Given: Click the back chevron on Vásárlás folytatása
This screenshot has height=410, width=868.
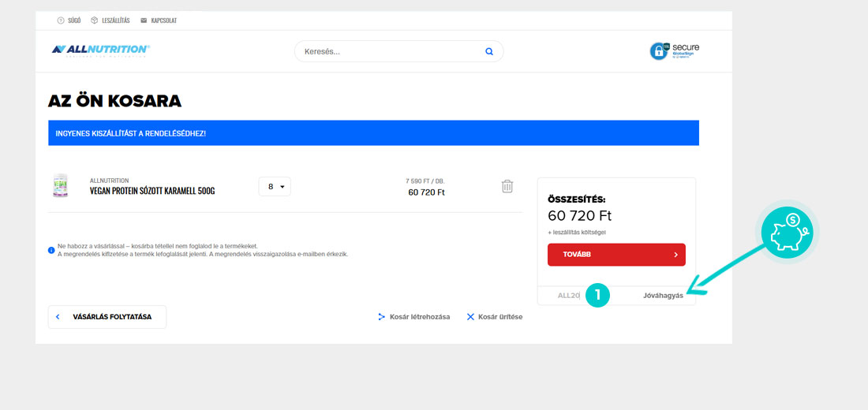Looking at the screenshot, I should [x=58, y=317].
